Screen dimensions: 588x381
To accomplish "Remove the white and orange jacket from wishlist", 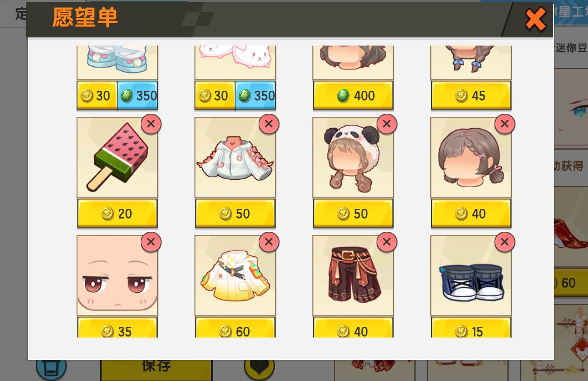I will tap(269, 242).
